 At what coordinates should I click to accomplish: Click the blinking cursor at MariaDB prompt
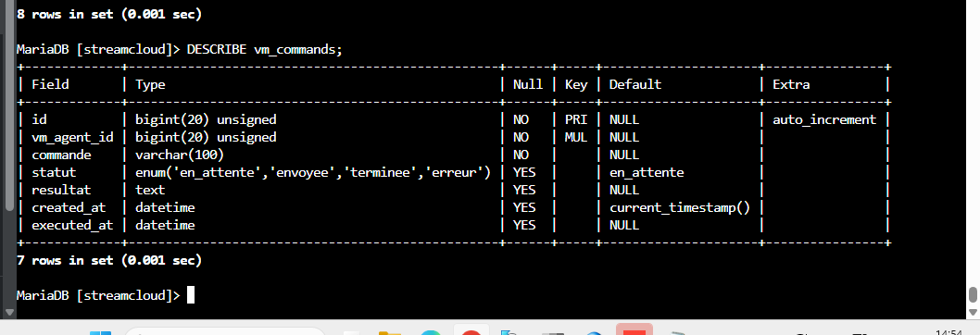pos(191,294)
